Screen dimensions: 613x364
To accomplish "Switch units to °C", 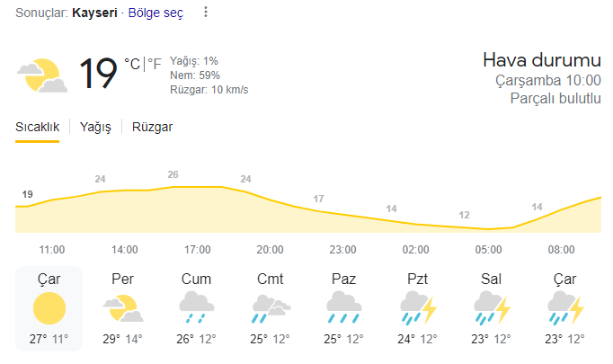I will pyautogui.click(x=132, y=64).
